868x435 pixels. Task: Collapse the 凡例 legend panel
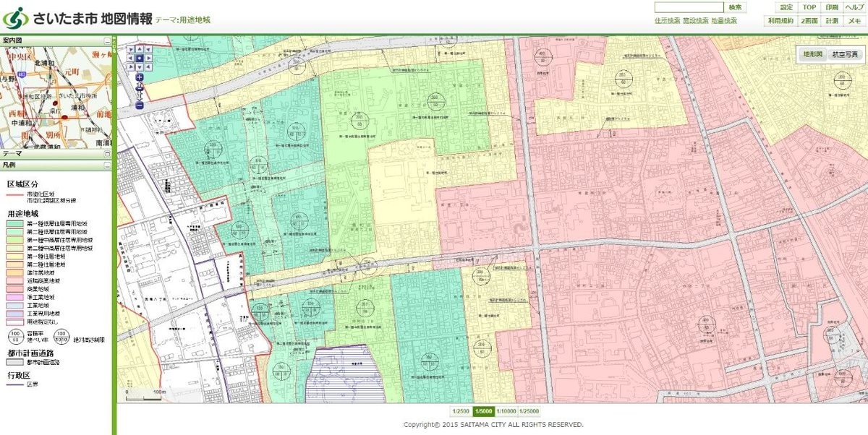pyautogui.click(x=107, y=165)
